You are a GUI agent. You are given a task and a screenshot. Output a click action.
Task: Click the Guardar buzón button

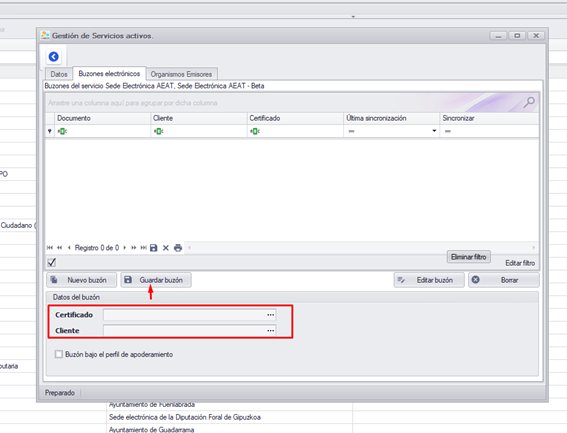tap(156, 280)
